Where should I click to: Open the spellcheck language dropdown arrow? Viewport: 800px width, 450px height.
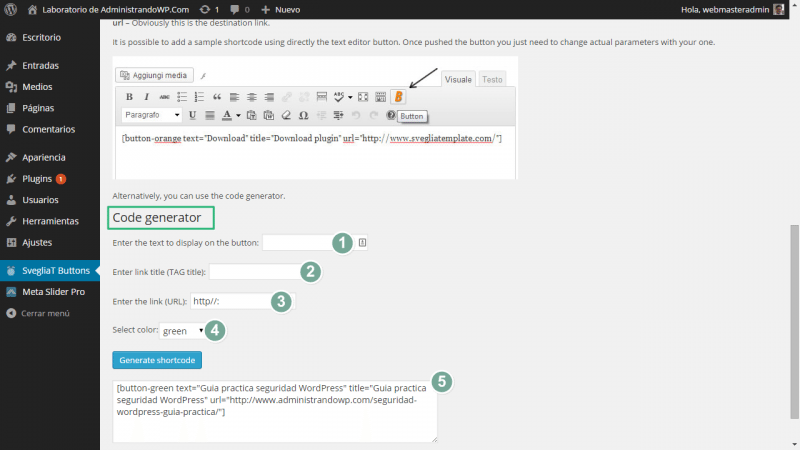point(350,97)
